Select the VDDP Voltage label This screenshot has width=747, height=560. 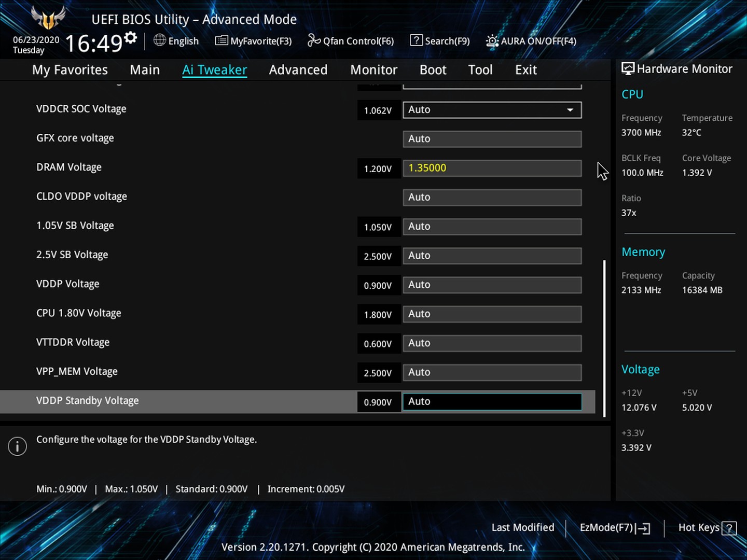(68, 284)
